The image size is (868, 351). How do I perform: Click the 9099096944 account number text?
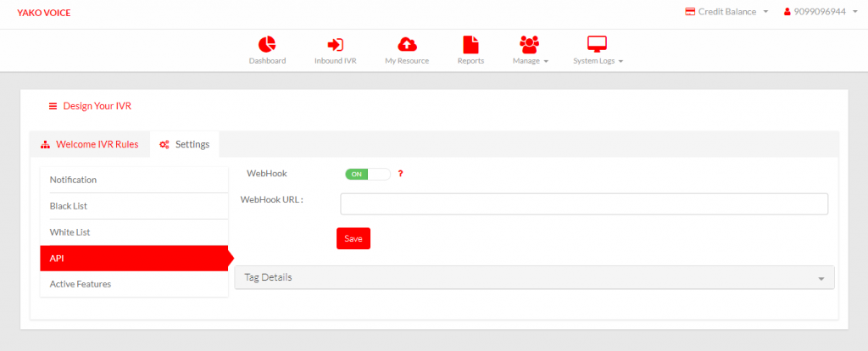pos(820,12)
